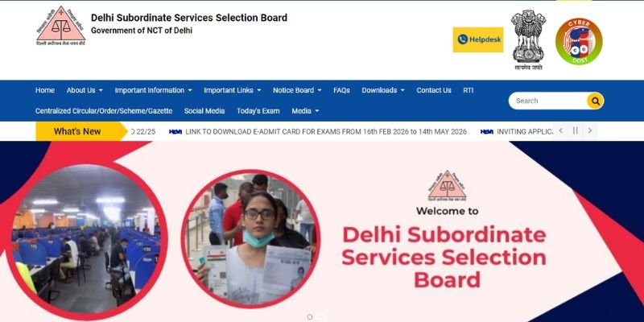Go to previous news ticker item
This screenshot has height=322, width=644.
click(561, 130)
